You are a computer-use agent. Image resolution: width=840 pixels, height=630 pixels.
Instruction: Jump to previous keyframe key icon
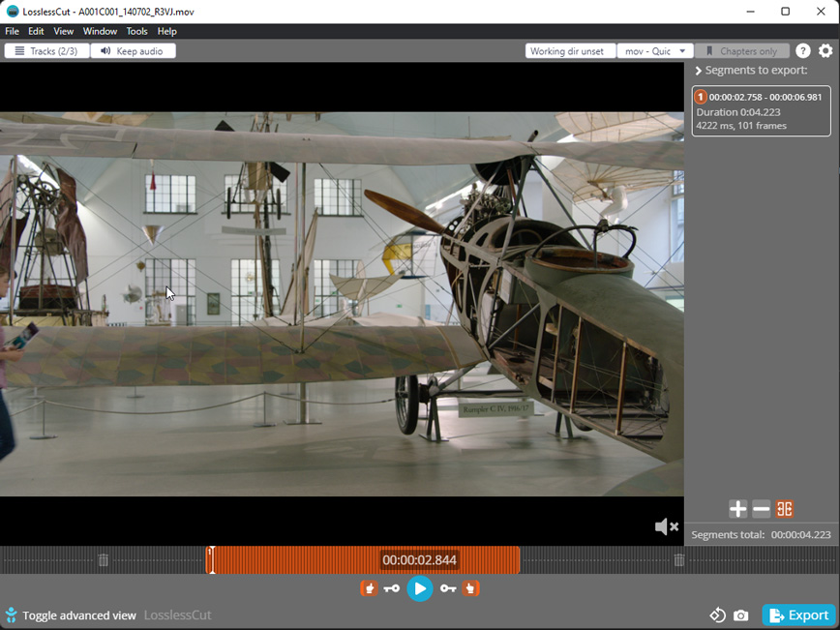coord(392,588)
